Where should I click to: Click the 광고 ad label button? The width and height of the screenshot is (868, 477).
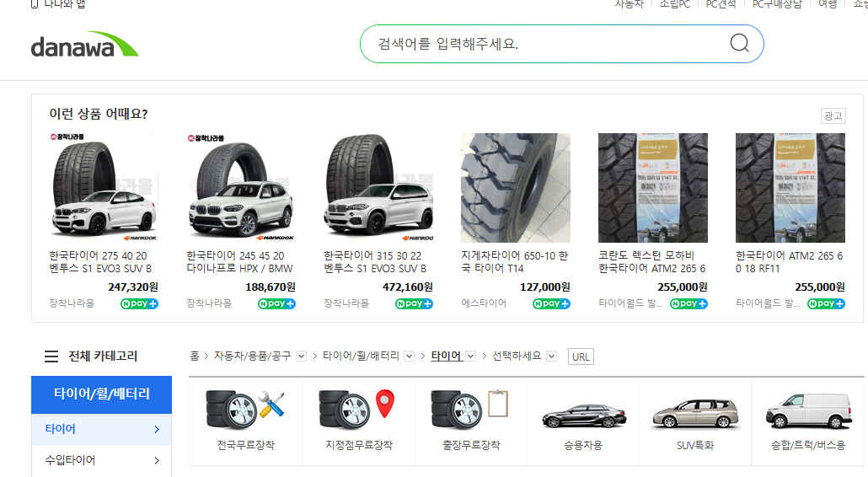(833, 115)
